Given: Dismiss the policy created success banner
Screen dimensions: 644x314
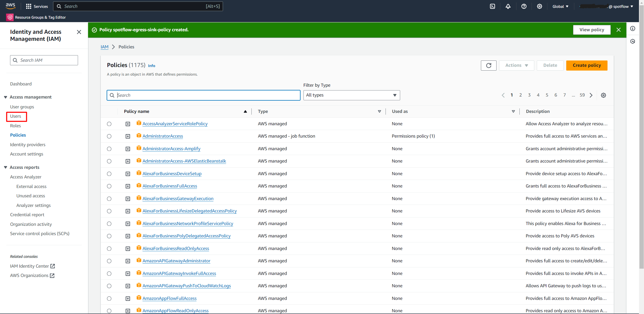Looking at the screenshot, I should 619,30.
